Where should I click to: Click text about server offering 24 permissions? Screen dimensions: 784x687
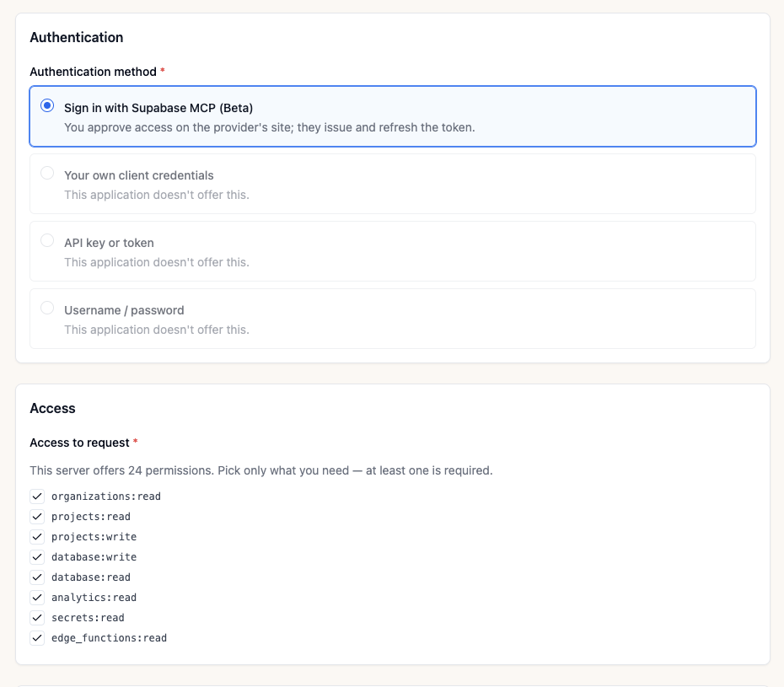261,470
